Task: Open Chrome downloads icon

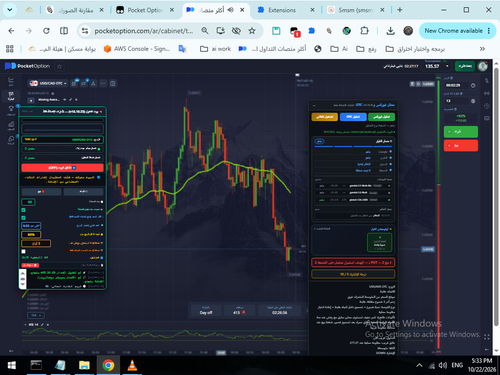Action: [390, 31]
